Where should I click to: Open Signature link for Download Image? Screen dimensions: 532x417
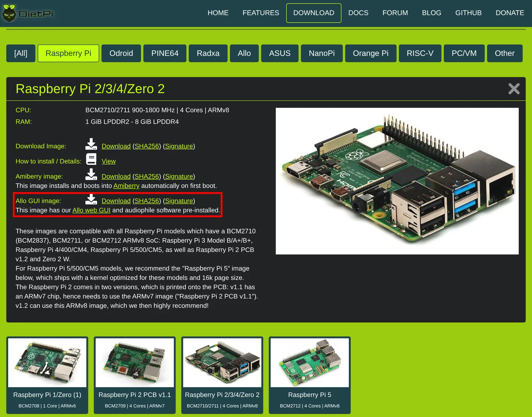[179, 146]
